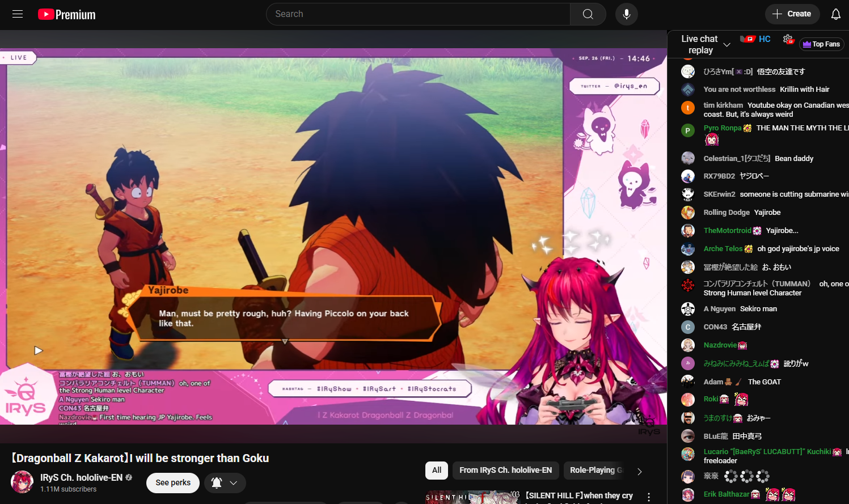
Task: Open the Top Fans leaderboard
Action: click(822, 44)
